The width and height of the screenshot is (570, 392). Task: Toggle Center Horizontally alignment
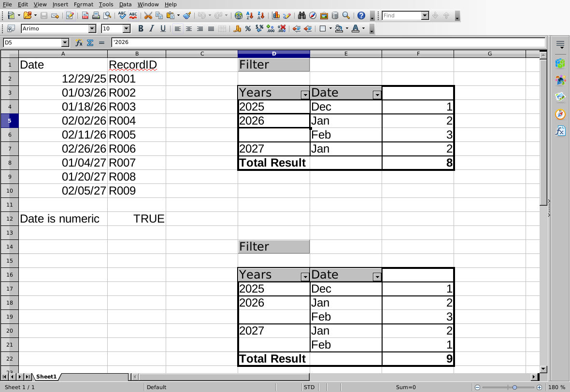point(189,28)
